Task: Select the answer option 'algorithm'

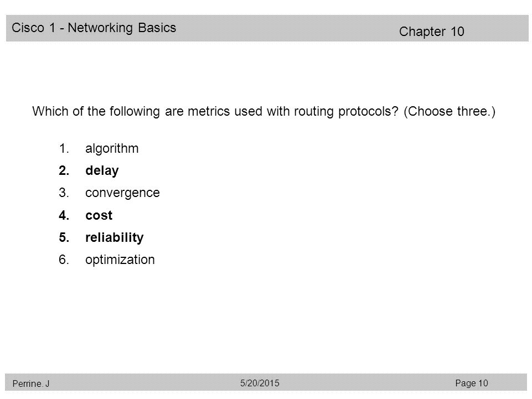Action: pos(112,149)
